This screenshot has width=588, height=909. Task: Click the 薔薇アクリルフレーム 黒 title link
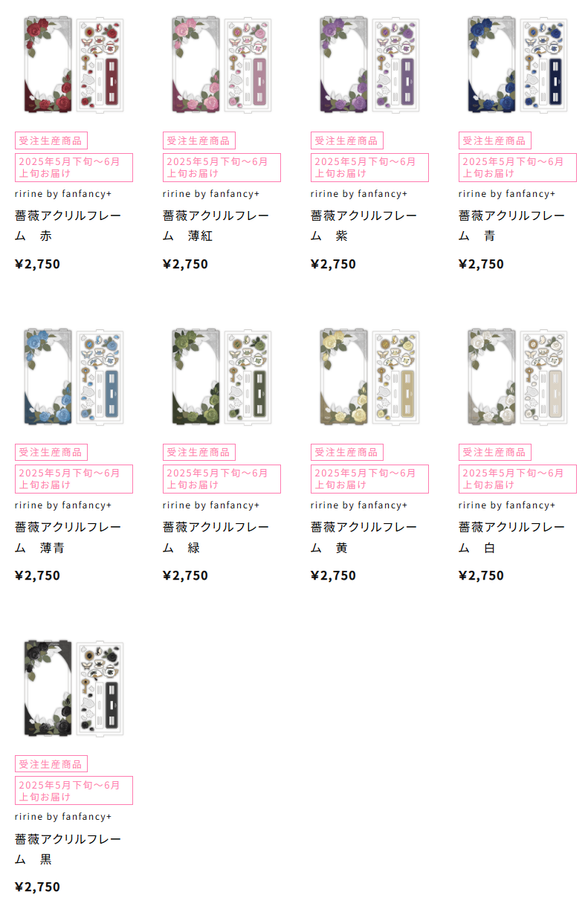(x=68, y=849)
